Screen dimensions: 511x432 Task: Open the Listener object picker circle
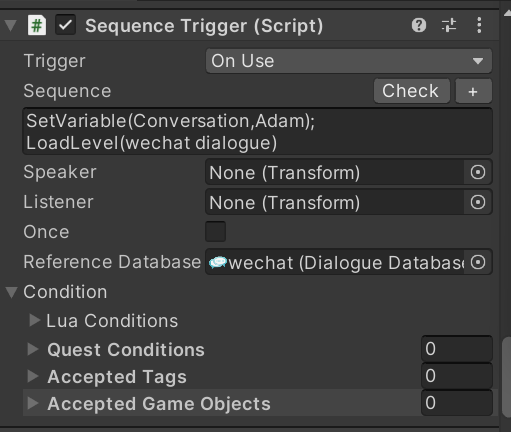[478, 202]
